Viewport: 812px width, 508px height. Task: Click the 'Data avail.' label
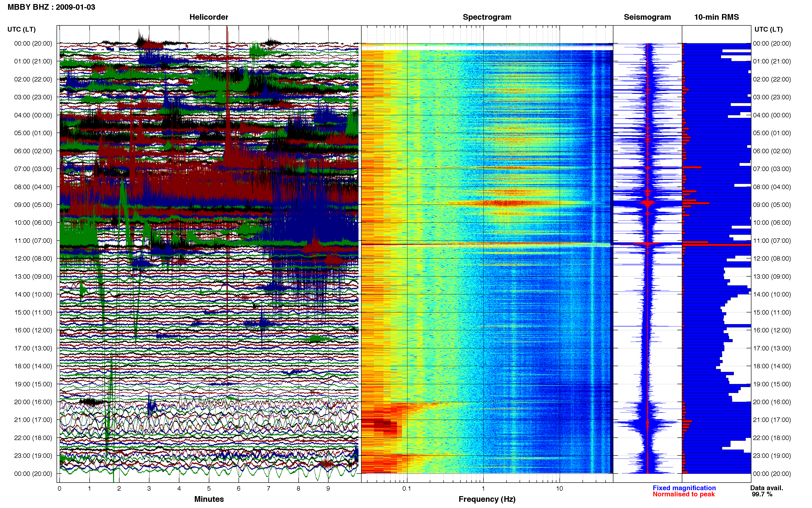click(767, 488)
